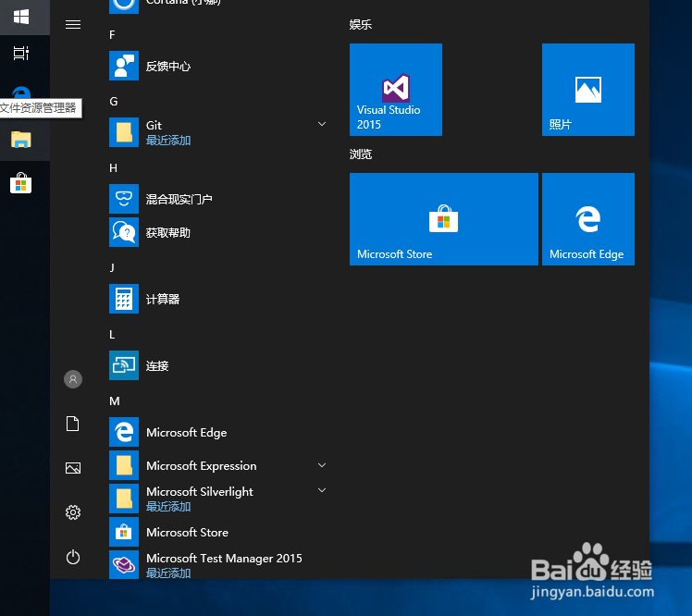Click the letter G section header
Screen dimensions: 692x616
(x=114, y=102)
